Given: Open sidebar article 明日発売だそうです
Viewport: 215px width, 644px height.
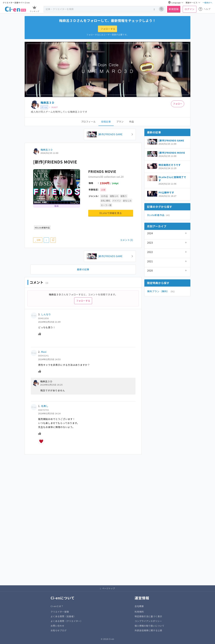Looking at the screenshot, I should click(169, 165).
